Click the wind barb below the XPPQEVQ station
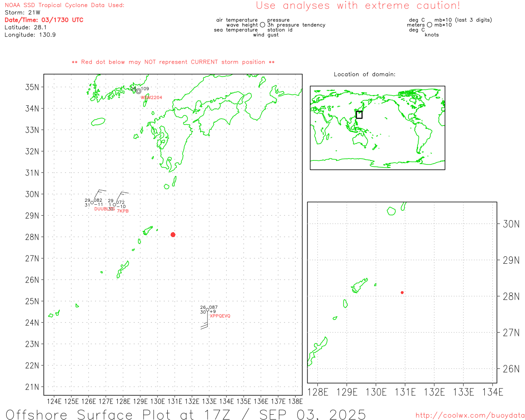The image size is (525, 420). tap(205, 320)
